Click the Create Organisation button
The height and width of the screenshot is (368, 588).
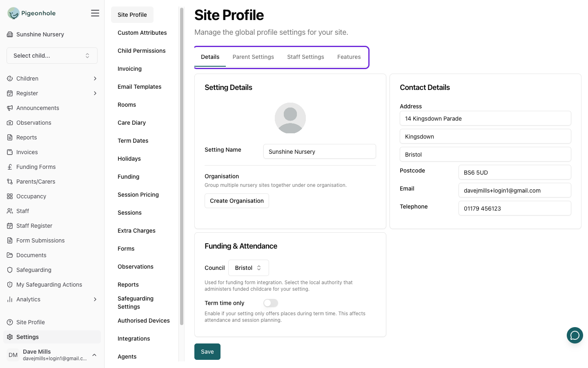237,201
